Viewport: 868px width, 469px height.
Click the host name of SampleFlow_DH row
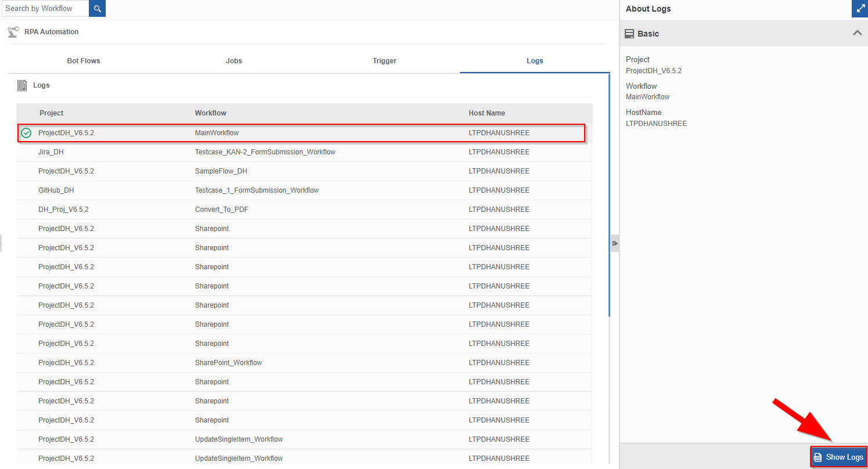click(x=499, y=171)
